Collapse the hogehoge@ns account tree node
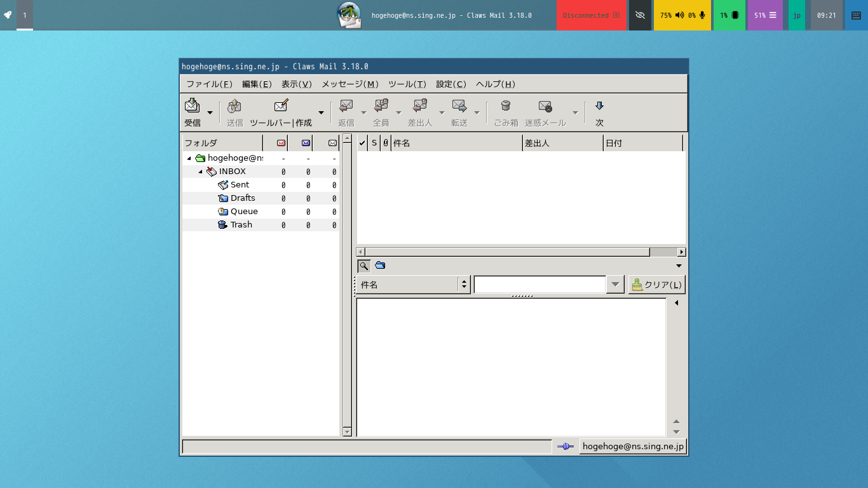This screenshot has height=488, width=868. [x=189, y=158]
